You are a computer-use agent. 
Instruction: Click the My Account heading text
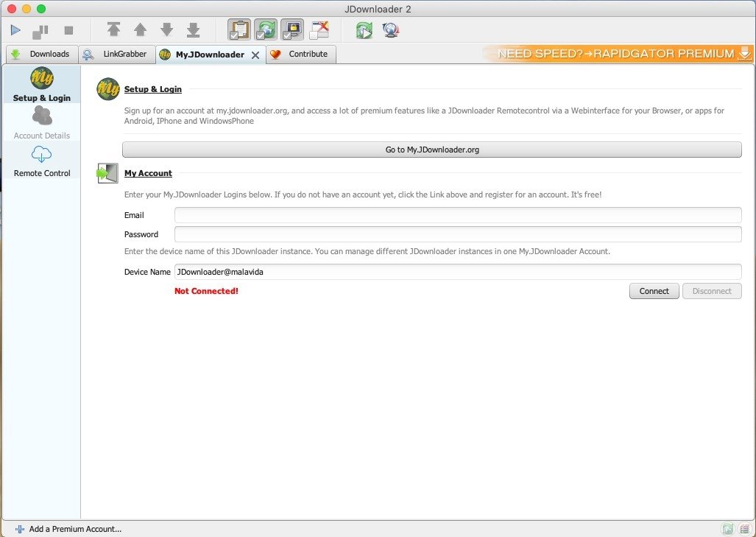tap(148, 173)
